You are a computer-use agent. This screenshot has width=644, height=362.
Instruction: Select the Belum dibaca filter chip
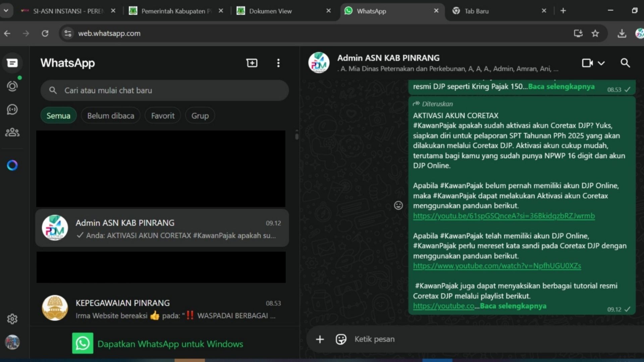click(110, 116)
